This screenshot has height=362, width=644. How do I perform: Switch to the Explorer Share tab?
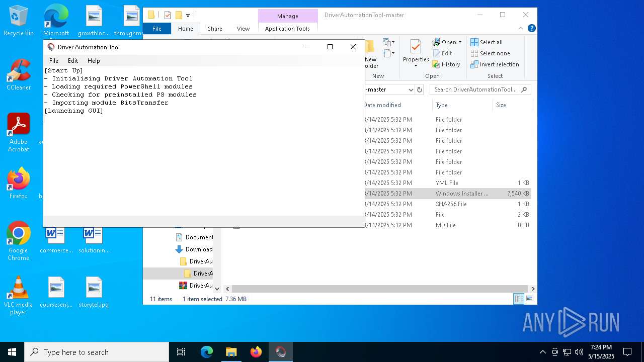(x=215, y=29)
